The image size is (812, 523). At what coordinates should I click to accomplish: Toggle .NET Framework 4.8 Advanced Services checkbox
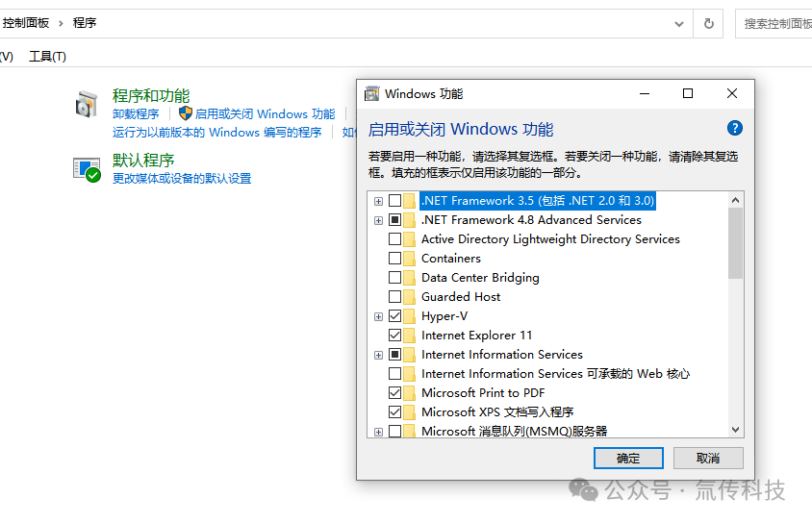pyautogui.click(x=394, y=220)
